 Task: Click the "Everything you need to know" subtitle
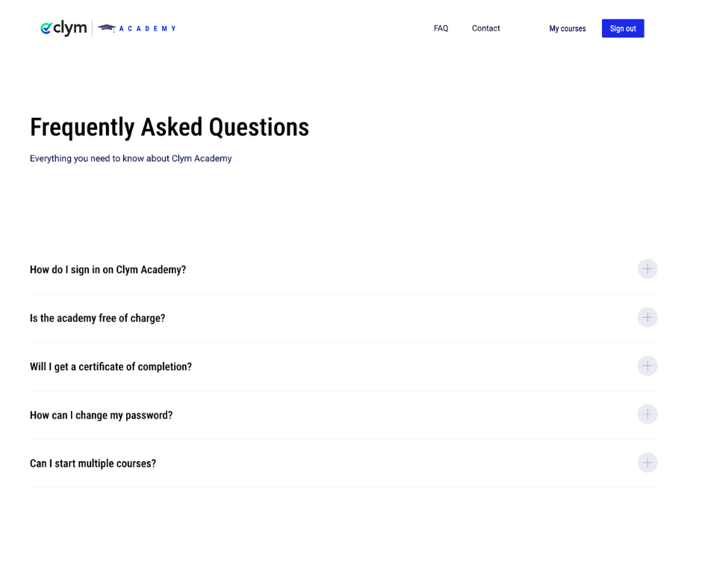[x=131, y=158]
